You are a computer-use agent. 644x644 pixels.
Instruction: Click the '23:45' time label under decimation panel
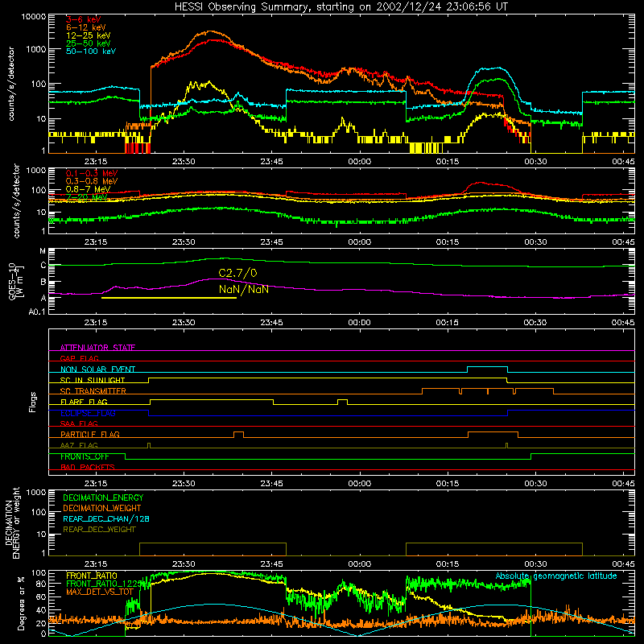coord(271,564)
